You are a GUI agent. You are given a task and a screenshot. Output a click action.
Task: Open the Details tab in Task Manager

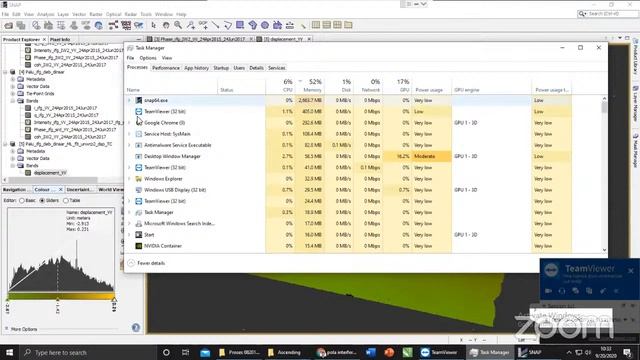tap(256, 68)
